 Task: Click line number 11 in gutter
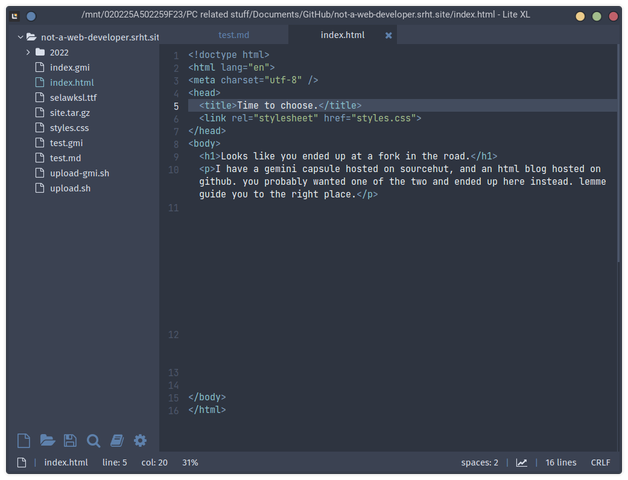click(173, 208)
